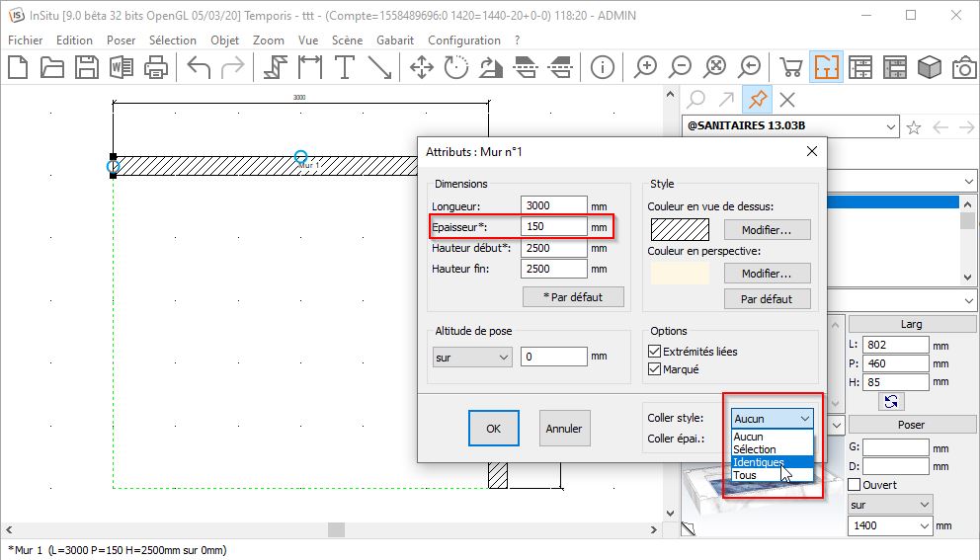Uncheck the Extrémités liées checkbox
Viewport: 980px width, 560px height.
654,352
